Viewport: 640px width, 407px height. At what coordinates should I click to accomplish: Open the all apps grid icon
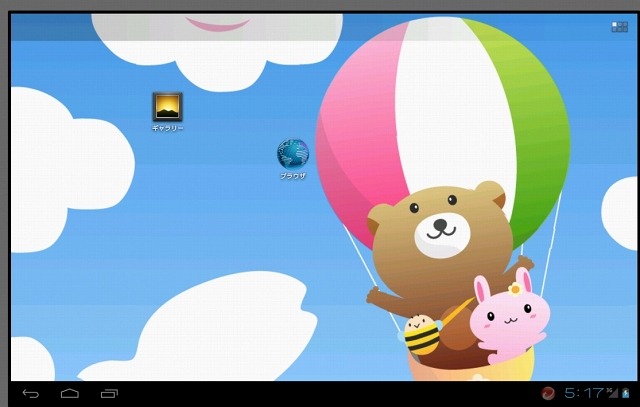(x=619, y=27)
